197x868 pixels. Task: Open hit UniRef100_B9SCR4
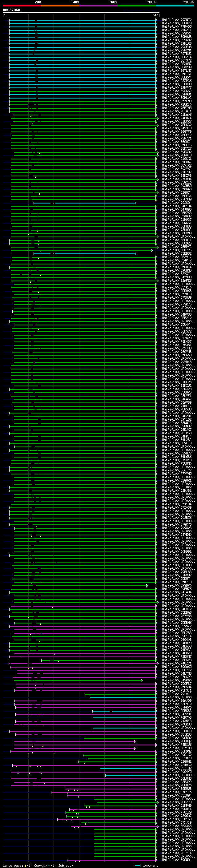click(x=177, y=33)
